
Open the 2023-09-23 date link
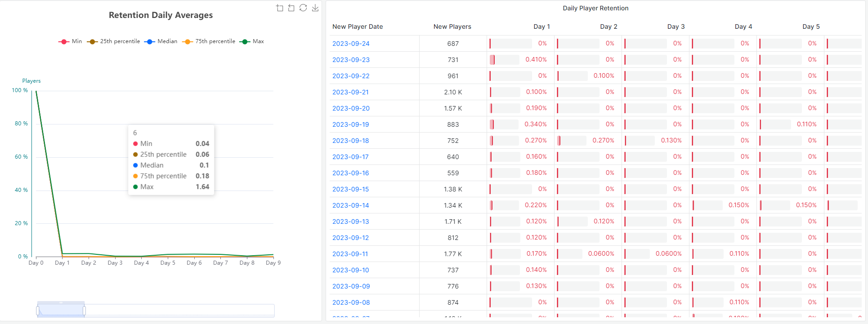(351, 60)
